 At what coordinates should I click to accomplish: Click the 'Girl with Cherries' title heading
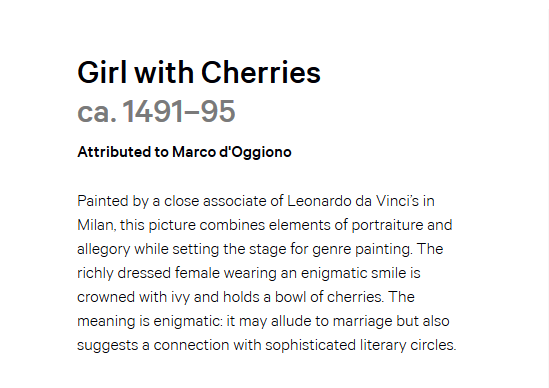pyautogui.click(x=199, y=72)
